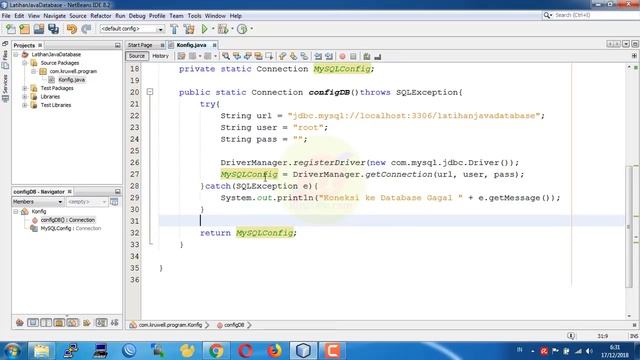
Task: Click the Previous Bookmark icon
Action: click(282, 56)
